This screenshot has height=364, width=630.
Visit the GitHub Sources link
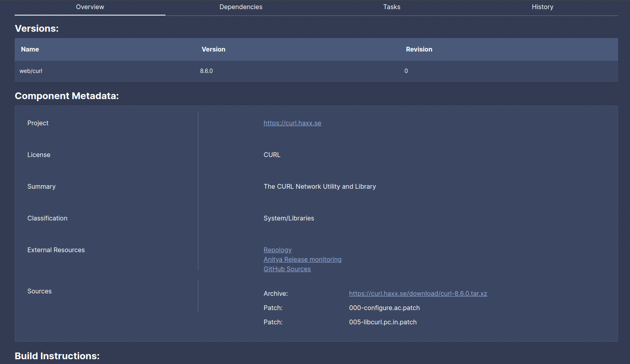[x=287, y=269]
